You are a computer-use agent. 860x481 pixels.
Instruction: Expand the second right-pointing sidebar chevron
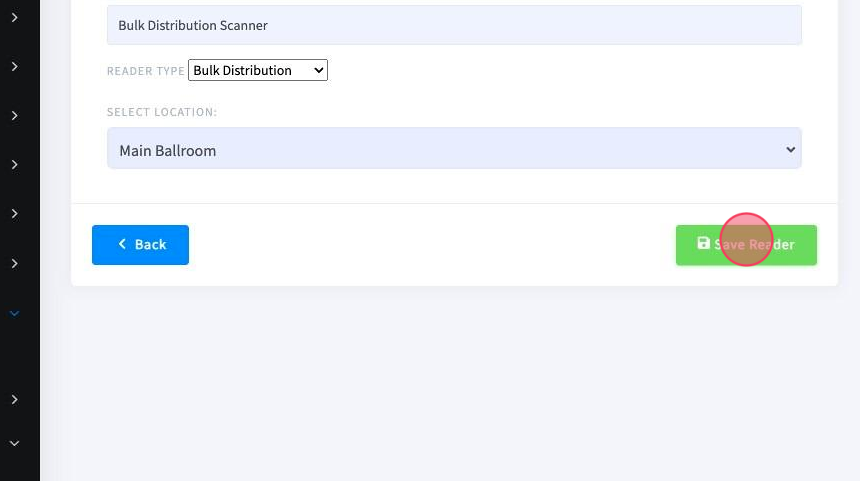click(x=15, y=66)
